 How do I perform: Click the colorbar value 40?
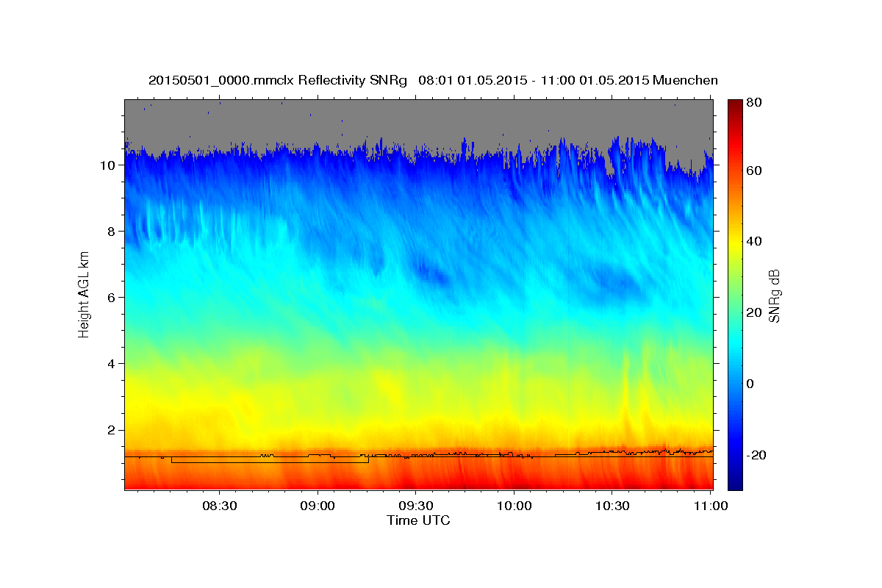(755, 242)
